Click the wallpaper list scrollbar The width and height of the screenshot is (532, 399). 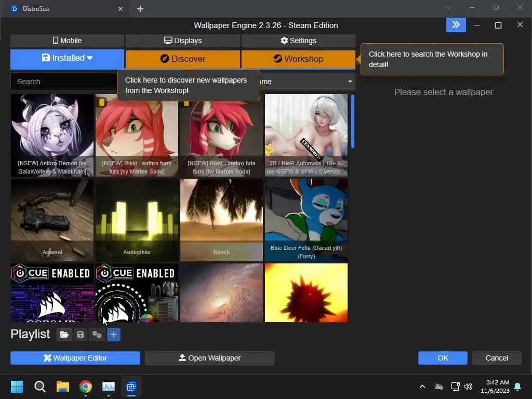pos(353,122)
